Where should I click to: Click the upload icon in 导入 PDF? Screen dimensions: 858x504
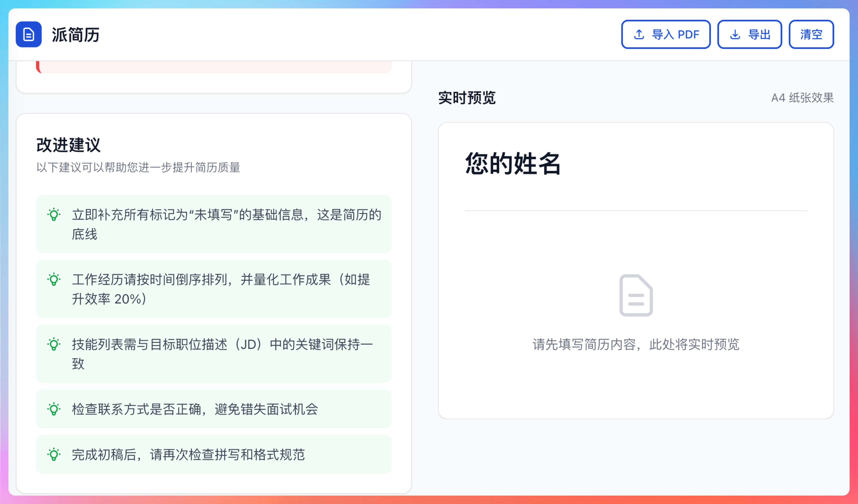639,34
